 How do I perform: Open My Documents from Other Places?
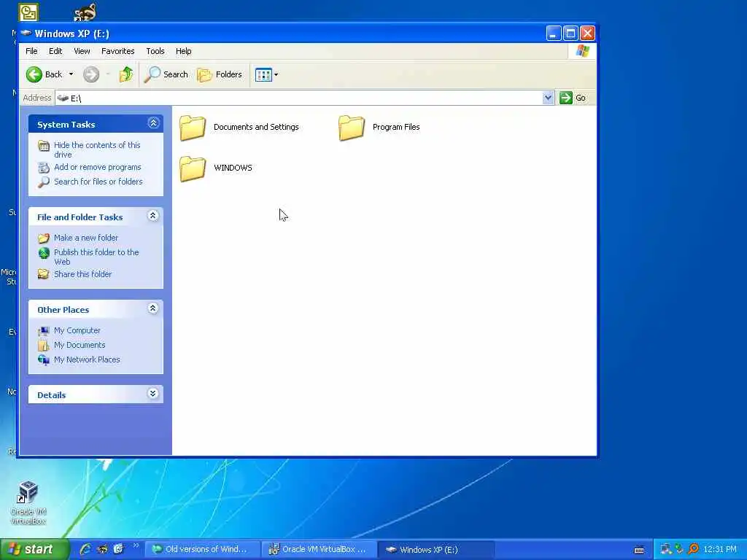pos(79,345)
